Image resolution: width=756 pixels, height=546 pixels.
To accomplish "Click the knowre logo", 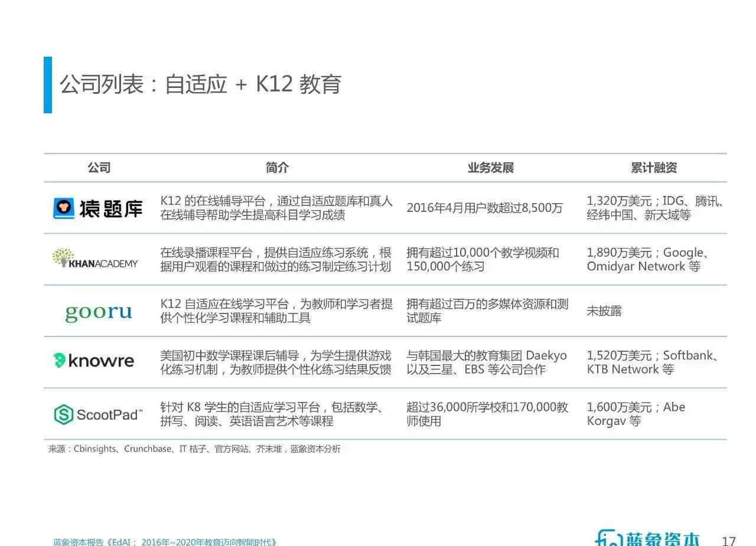I will click(x=93, y=361).
